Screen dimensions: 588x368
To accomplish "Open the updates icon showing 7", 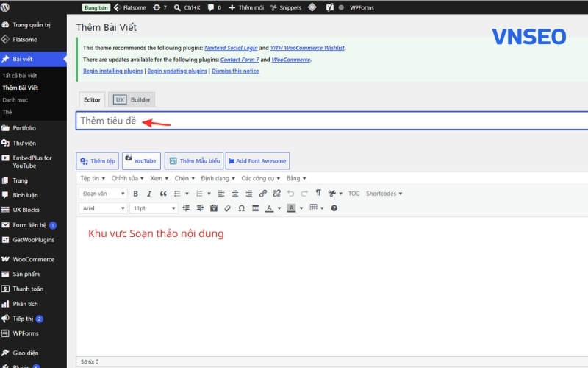I will pos(159,7).
